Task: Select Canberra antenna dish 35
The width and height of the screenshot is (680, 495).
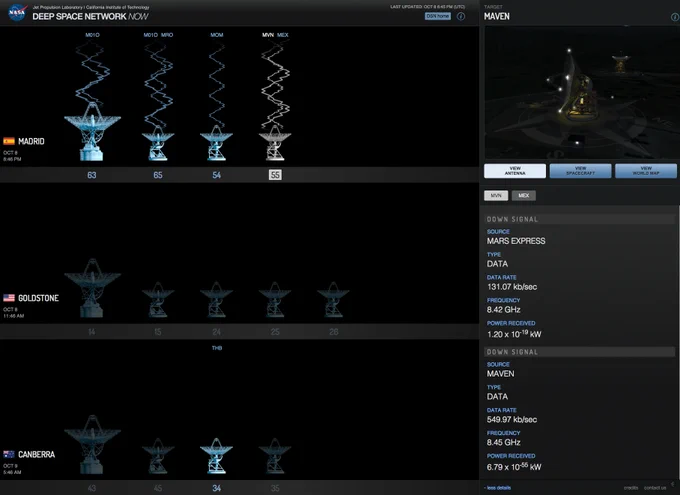Action: (x=275, y=456)
